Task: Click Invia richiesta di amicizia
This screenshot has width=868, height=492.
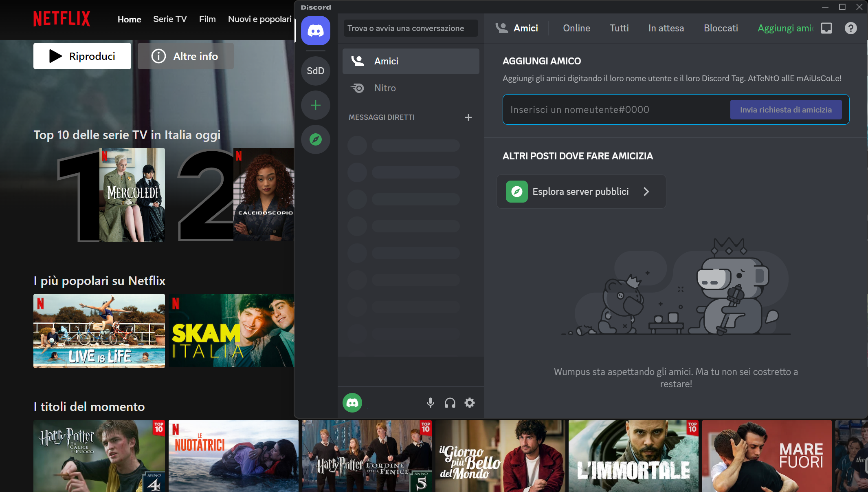Action: [x=786, y=109]
